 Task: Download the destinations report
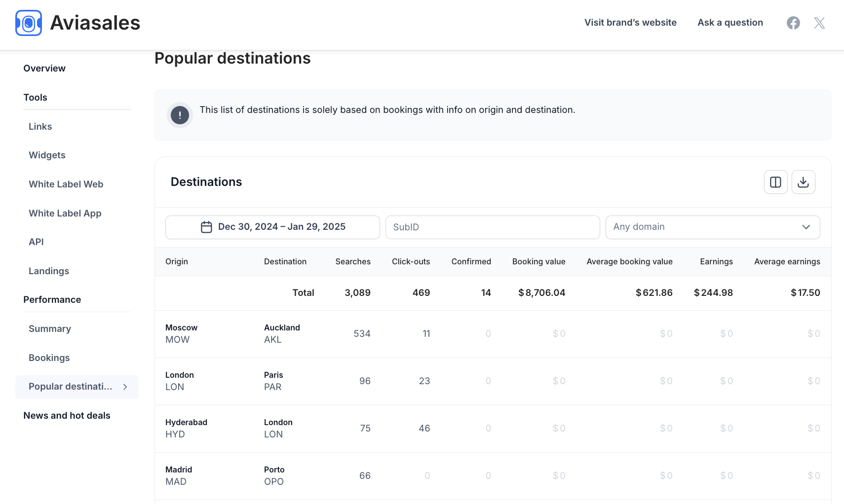(x=803, y=182)
